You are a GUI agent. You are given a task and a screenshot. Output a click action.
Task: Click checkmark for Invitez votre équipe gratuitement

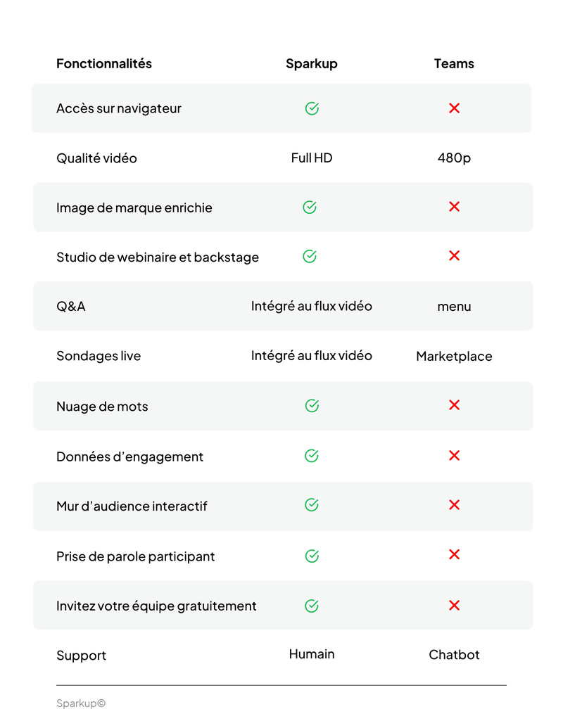(312, 606)
